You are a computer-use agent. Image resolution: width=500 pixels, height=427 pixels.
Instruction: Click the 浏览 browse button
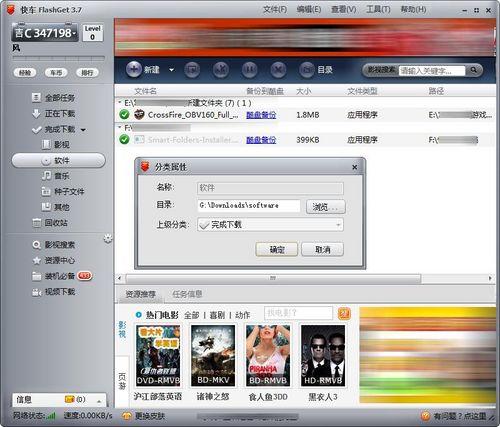click(x=326, y=207)
